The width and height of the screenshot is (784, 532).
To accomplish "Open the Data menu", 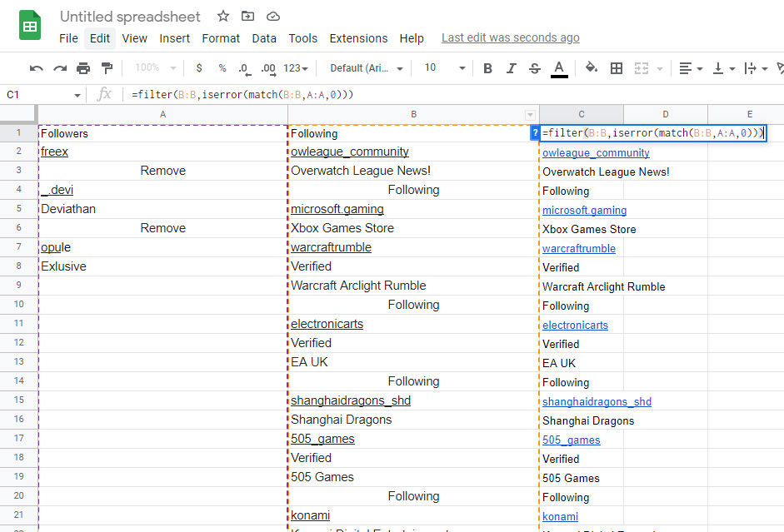I will 264,38.
